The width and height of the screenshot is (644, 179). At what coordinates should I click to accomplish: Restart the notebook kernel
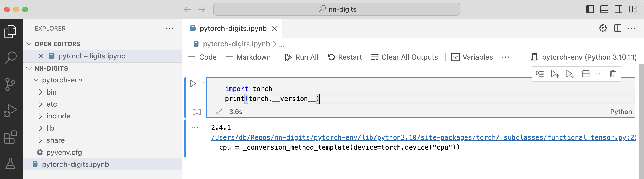click(345, 57)
